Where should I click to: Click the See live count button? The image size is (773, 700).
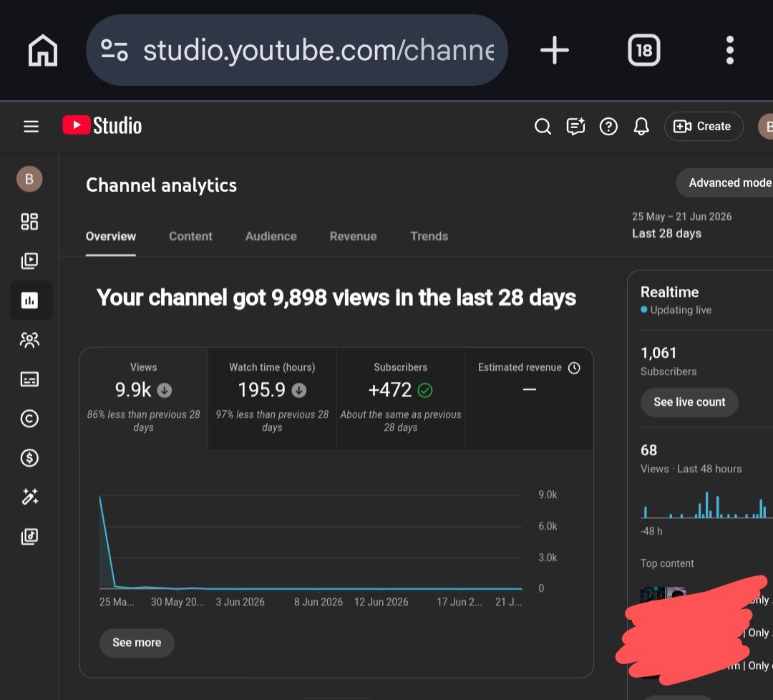689,402
